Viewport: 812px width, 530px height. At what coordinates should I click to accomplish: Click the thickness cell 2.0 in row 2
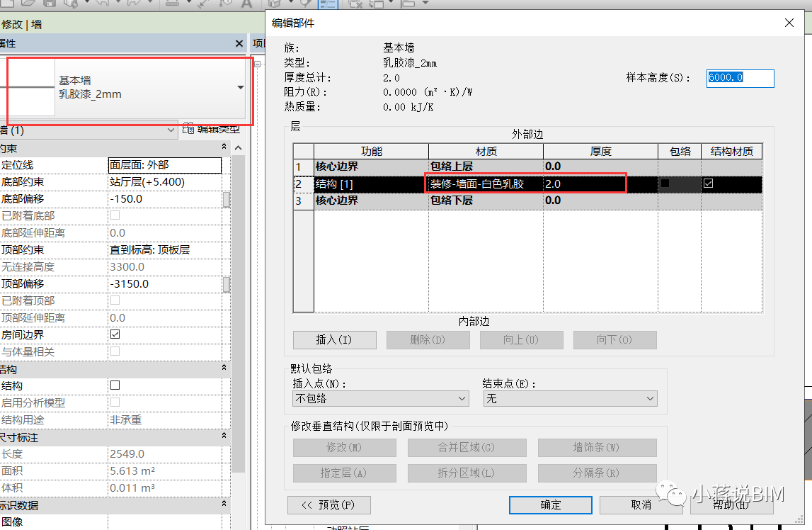click(601, 184)
